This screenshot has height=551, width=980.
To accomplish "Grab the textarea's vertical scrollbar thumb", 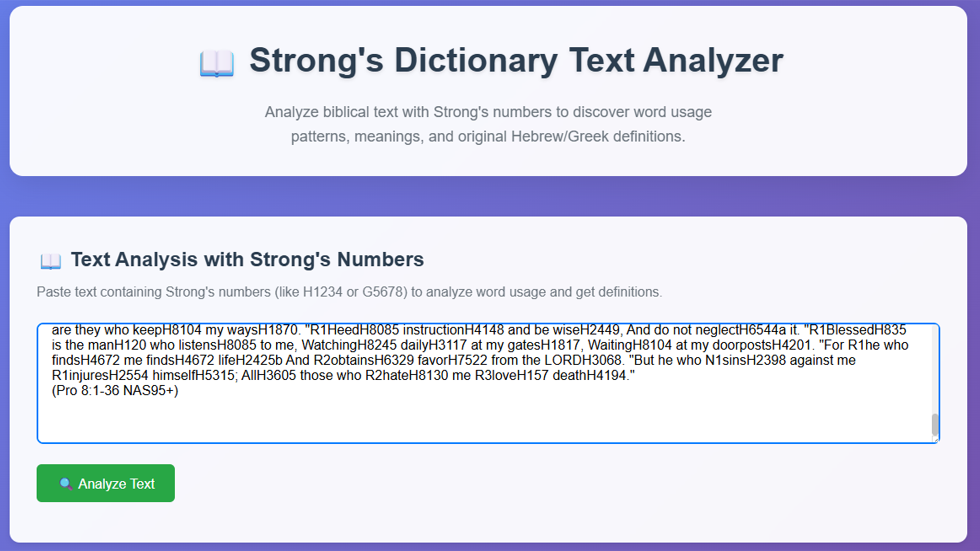I will [x=935, y=424].
